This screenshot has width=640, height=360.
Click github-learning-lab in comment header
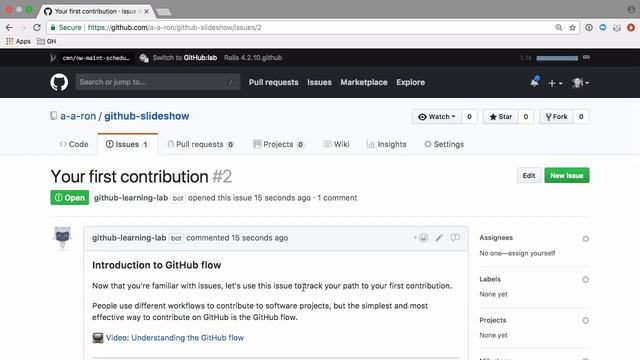pyautogui.click(x=129, y=238)
